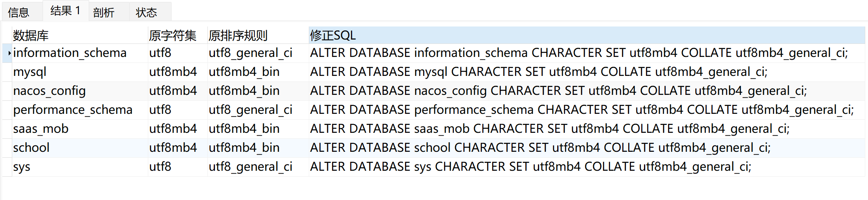Click utf8mb4_bin collation in nacos_config row
The height and width of the screenshot is (200, 868).
tap(258, 91)
